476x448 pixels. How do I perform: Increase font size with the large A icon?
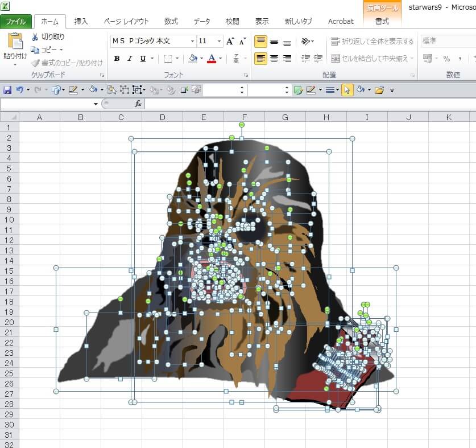point(230,41)
